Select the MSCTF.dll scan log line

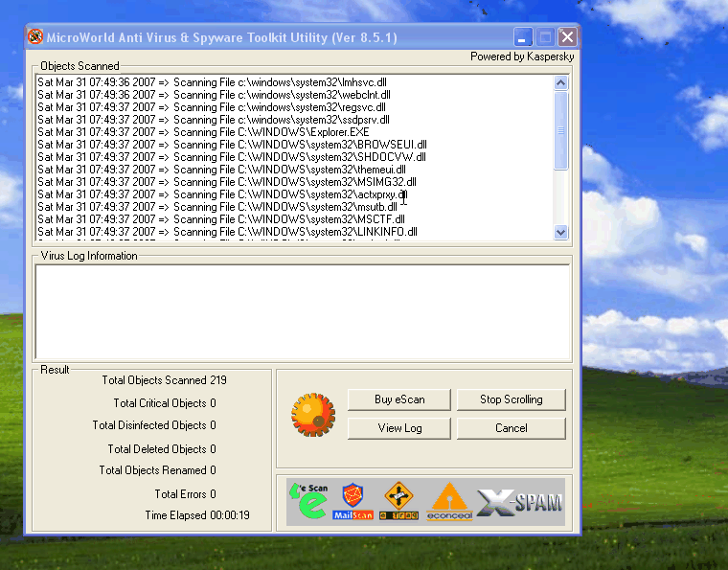pos(221,219)
